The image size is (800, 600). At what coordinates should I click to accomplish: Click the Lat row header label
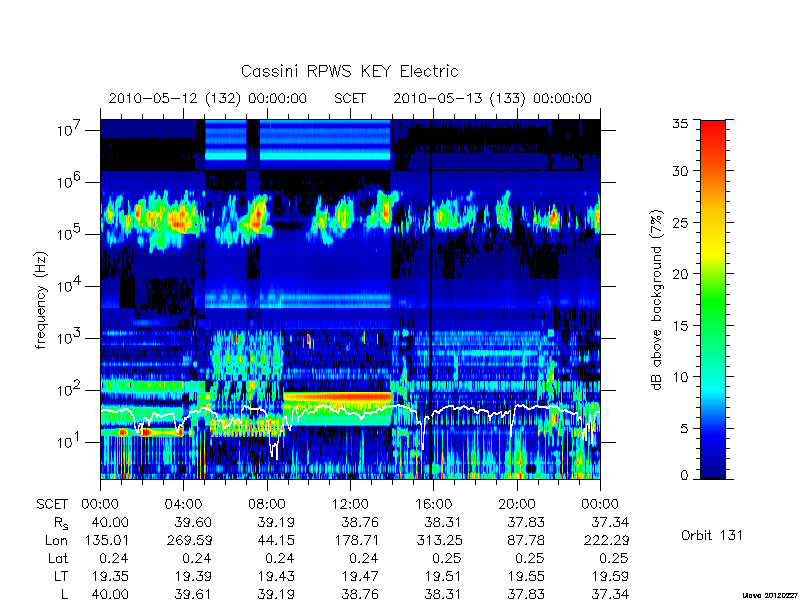[58, 558]
